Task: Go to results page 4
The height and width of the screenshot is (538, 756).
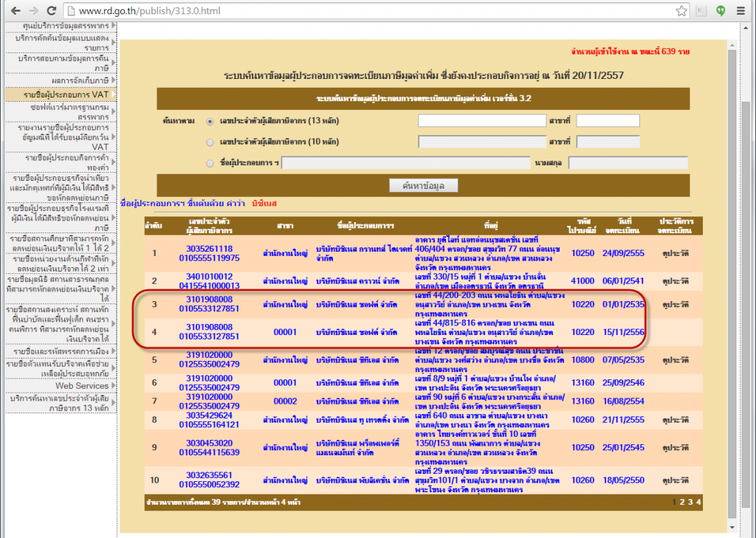Action: tap(698, 502)
